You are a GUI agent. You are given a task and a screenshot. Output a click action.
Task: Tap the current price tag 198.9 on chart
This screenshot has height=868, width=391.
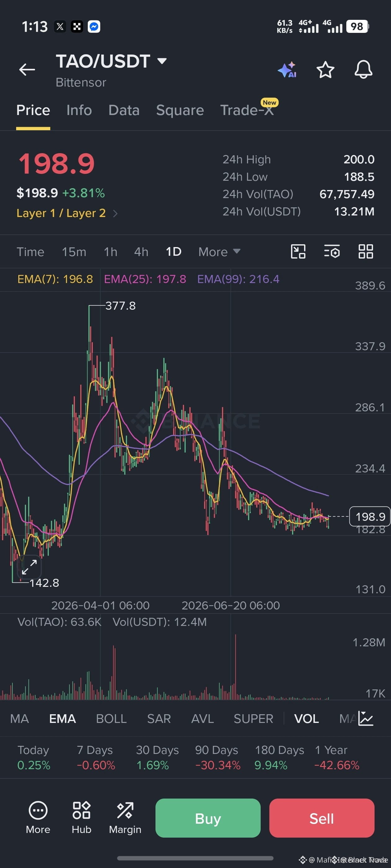pyautogui.click(x=370, y=516)
